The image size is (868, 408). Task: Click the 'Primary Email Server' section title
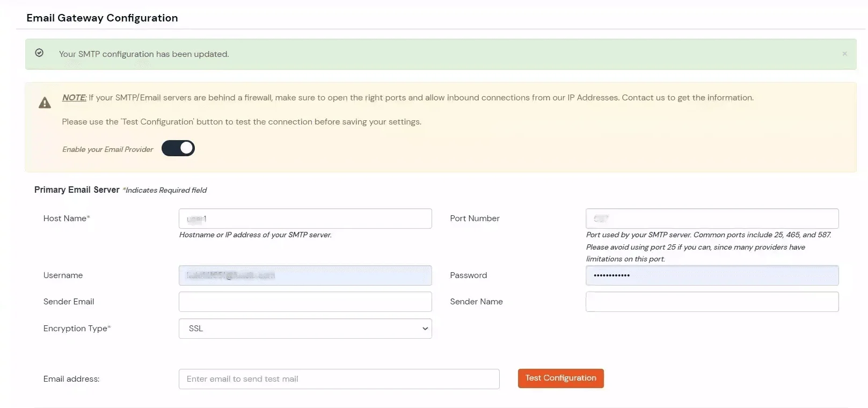pos(77,190)
